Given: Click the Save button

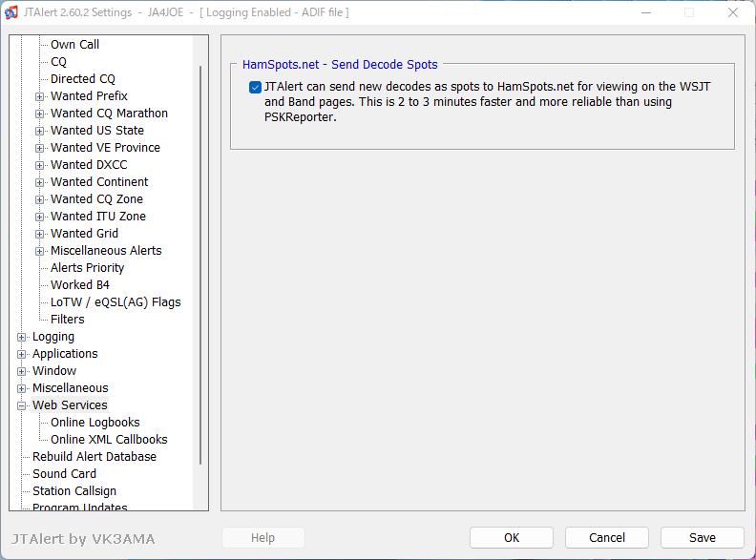Looking at the screenshot, I should [703, 538].
